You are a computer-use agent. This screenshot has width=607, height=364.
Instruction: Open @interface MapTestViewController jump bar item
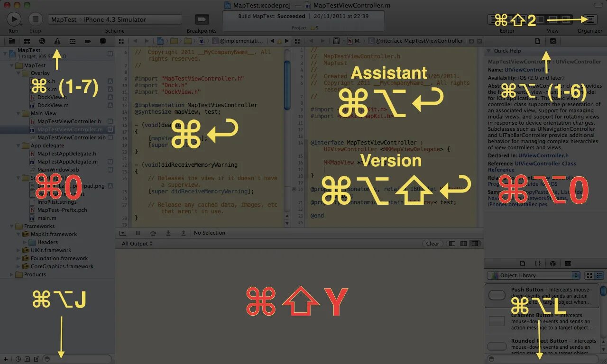[x=416, y=41]
